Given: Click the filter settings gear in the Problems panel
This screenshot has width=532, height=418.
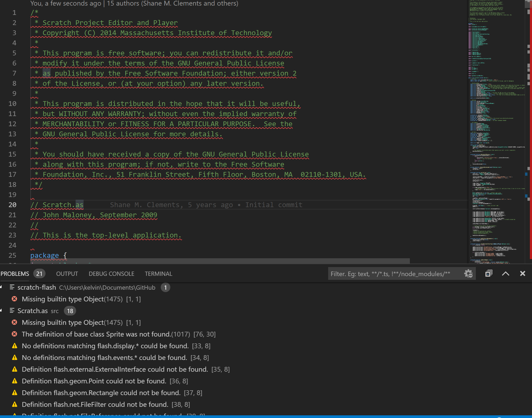Looking at the screenshot, I should tap(468, 273).
